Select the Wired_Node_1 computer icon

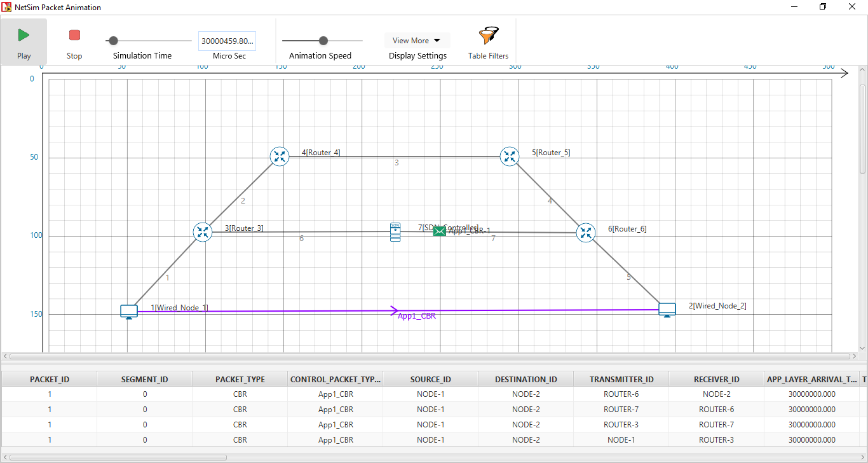click(x=129, y=312)
